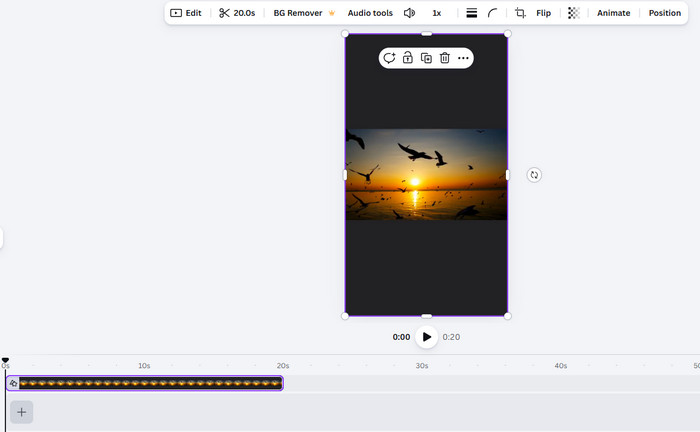This screenshot has height=432, width=700.
Task: Click the 0:00 current time label
Action: (401, 337)
